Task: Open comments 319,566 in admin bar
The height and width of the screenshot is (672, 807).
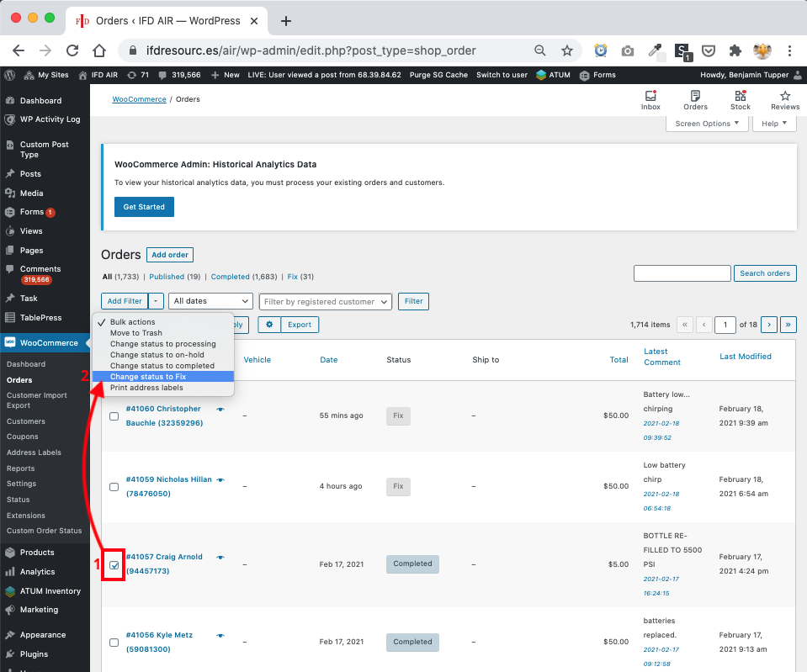Action: point(179,75)
